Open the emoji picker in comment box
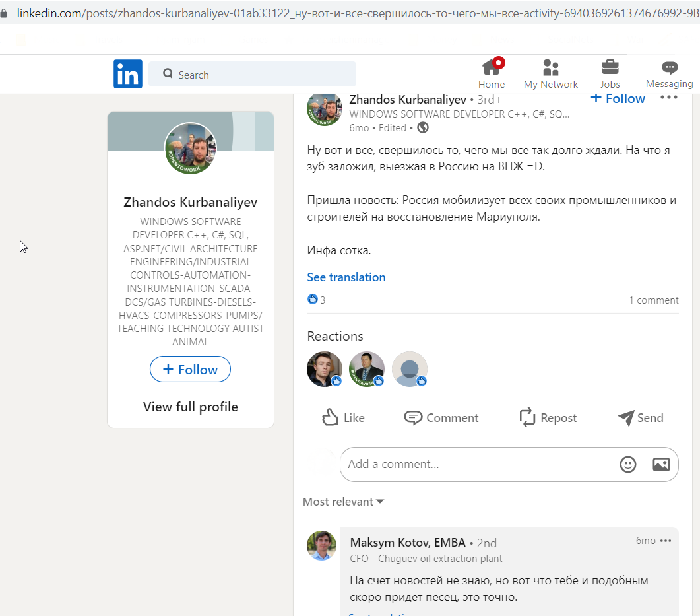The image size is (700, 616). coord(627,465)
